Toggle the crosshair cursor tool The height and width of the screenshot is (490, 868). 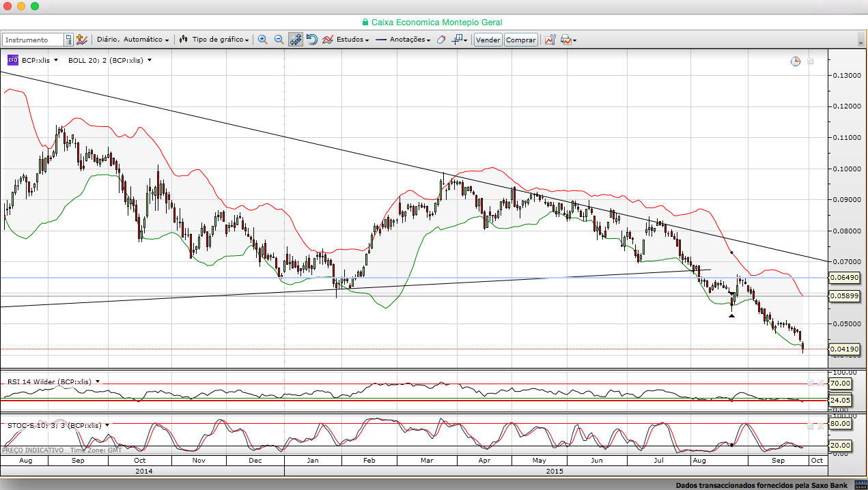295,40
